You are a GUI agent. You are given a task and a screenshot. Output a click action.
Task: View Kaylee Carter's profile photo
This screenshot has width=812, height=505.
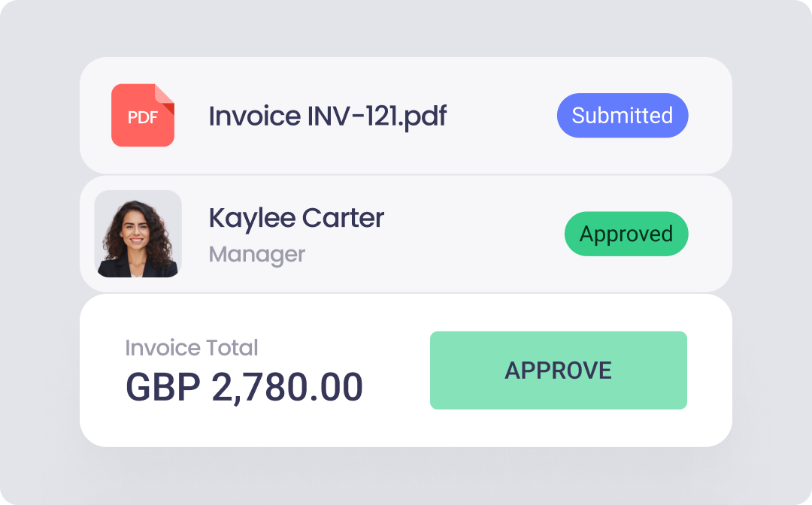click(x=138, y=234)
